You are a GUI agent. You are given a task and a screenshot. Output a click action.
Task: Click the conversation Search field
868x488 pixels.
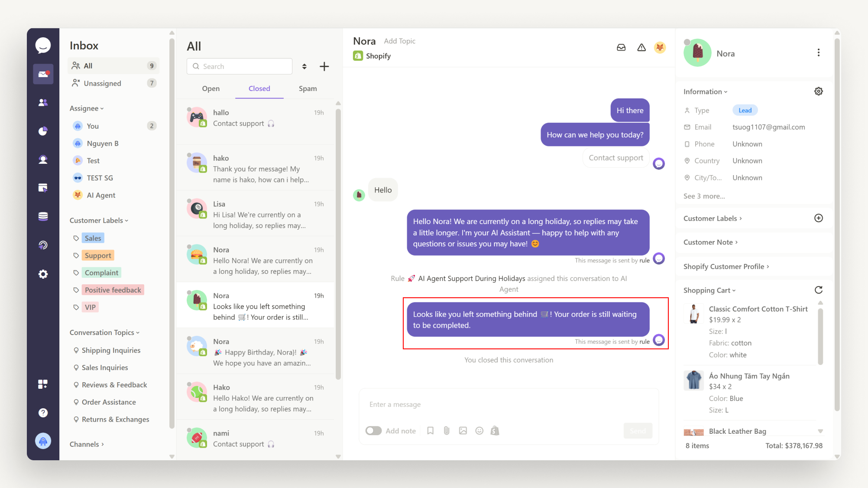(x=240, y=66)
